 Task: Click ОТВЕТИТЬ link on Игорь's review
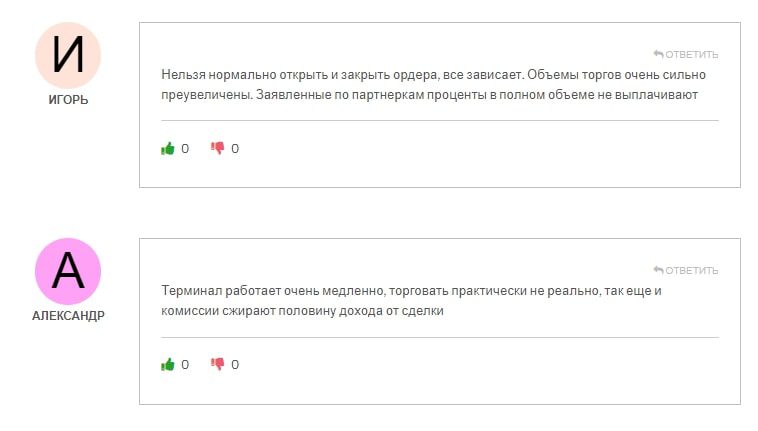691,54
